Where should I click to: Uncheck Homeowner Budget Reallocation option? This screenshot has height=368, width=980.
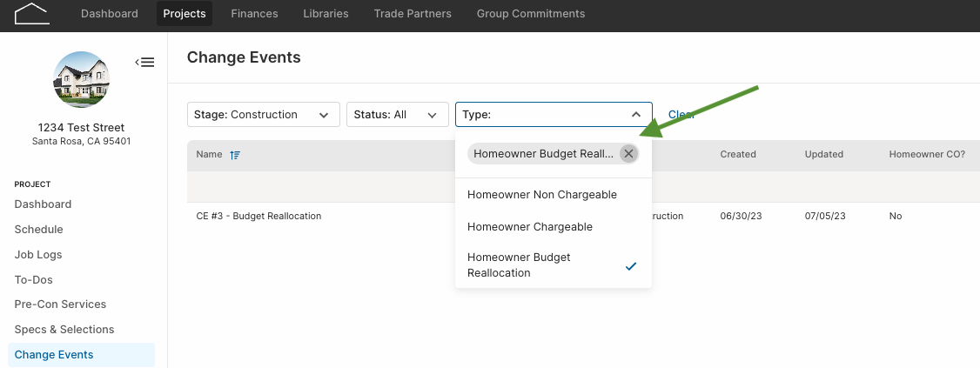point(554,265)
